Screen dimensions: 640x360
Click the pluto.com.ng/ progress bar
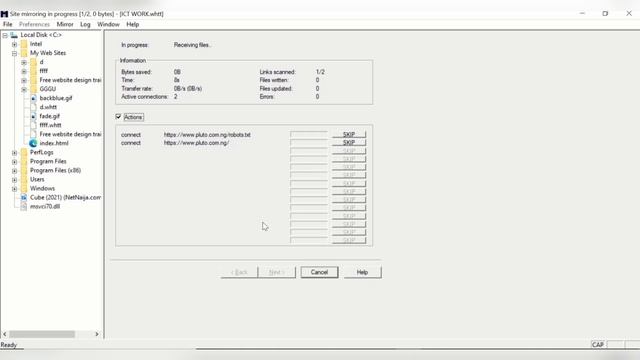click(x=309, y=142)
